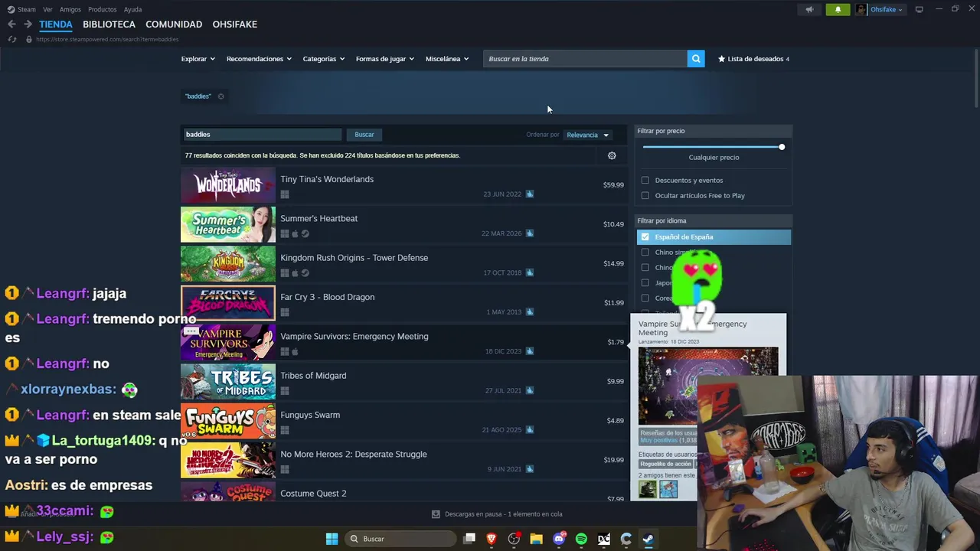Open Kingdom Rush Origins - Tower Defense result
Screen dimensions: 980x551
403,264
